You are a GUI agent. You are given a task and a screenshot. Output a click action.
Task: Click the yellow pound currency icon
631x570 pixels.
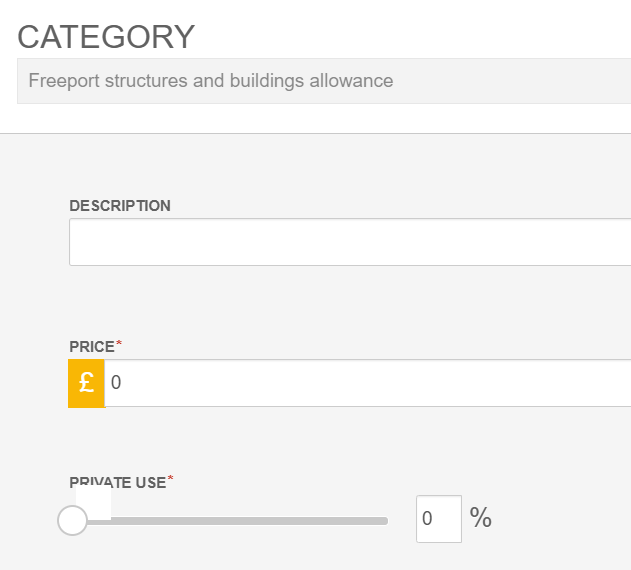click(x=86, y=383)
